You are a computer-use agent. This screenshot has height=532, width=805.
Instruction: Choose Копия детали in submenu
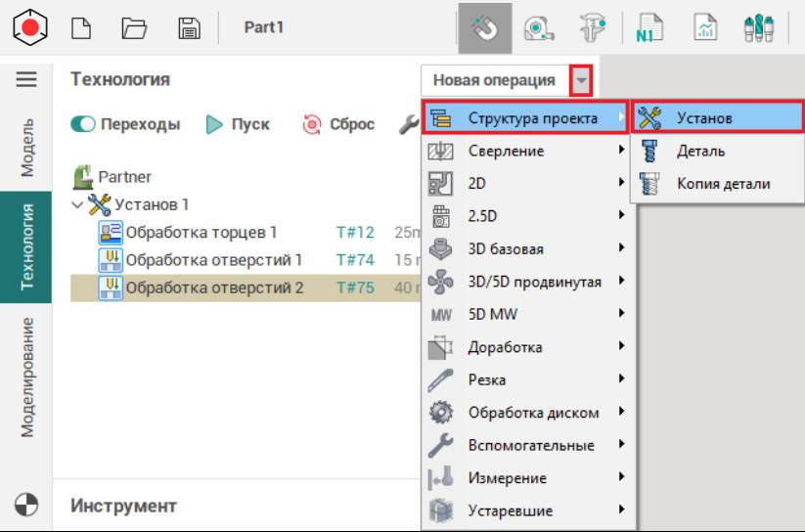(x=723, y=183)
